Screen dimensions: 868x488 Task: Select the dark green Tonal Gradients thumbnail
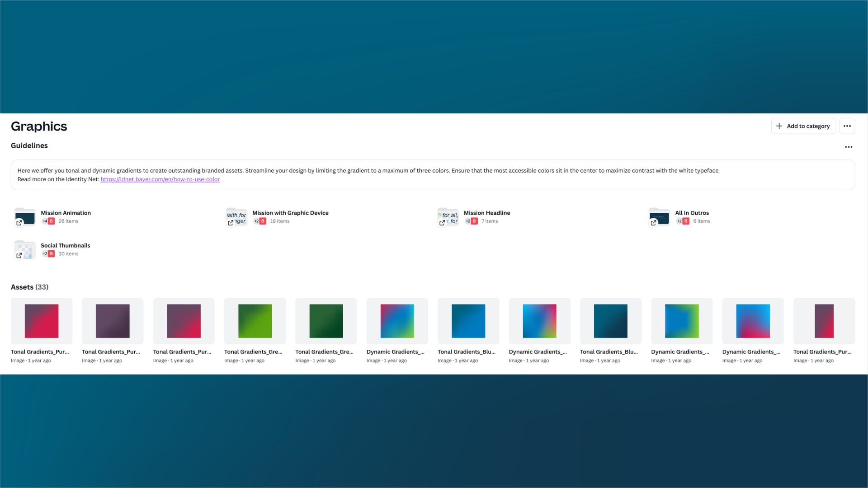[x=326, y=321]
